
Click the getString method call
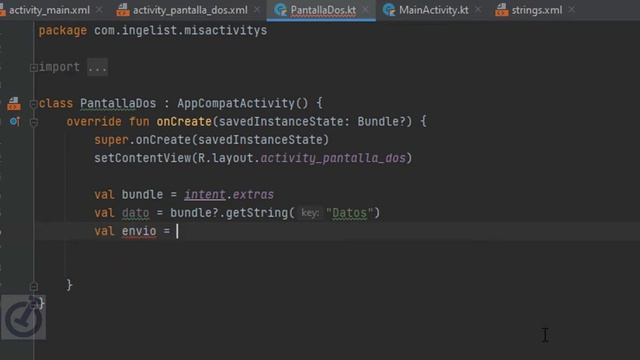click(256, 213)
